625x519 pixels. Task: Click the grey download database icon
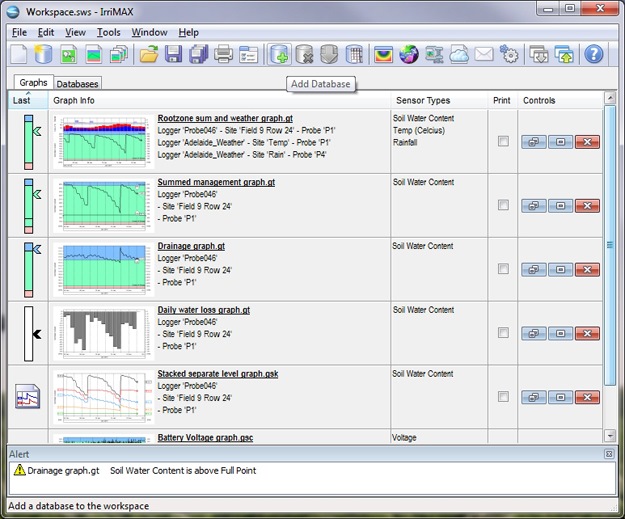point(329,54)
